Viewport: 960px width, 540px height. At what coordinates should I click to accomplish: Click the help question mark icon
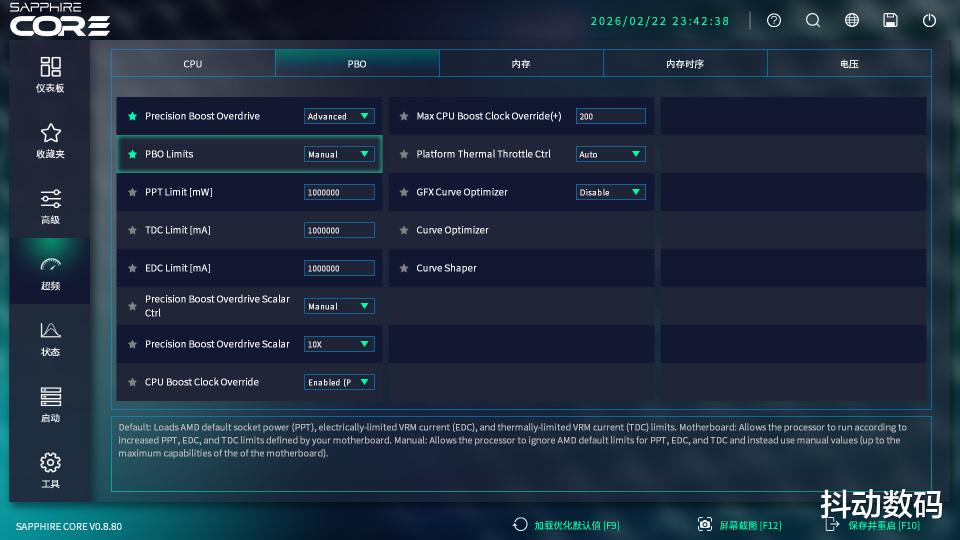774,20
